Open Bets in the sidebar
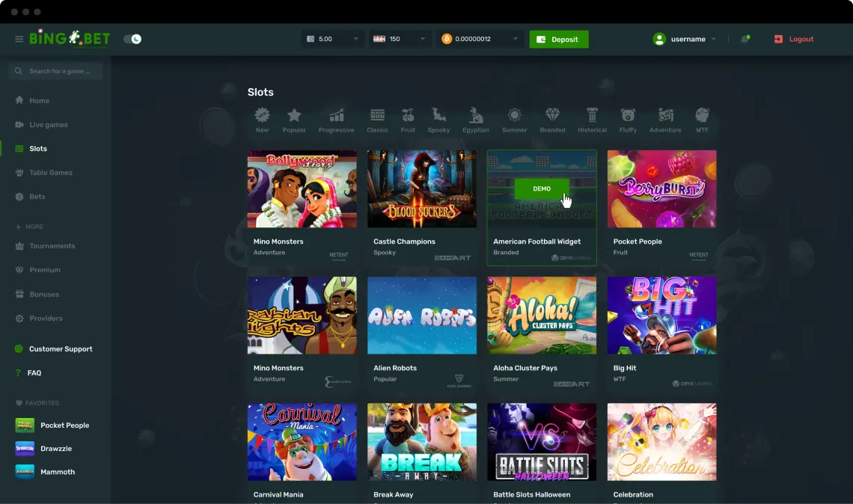This screenshot has width=853, height=504. click(31, 196)
